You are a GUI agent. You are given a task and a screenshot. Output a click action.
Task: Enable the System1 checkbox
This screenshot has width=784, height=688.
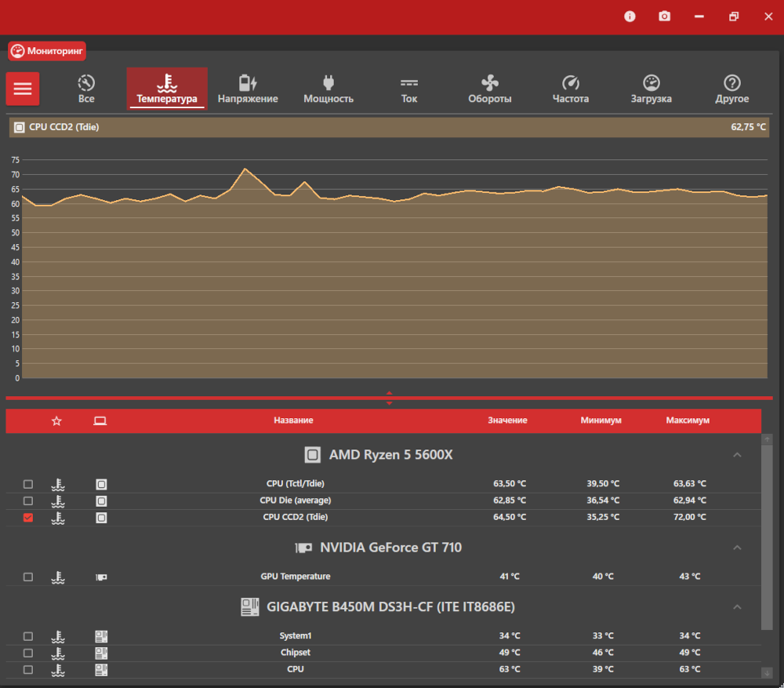click(28, 636)
